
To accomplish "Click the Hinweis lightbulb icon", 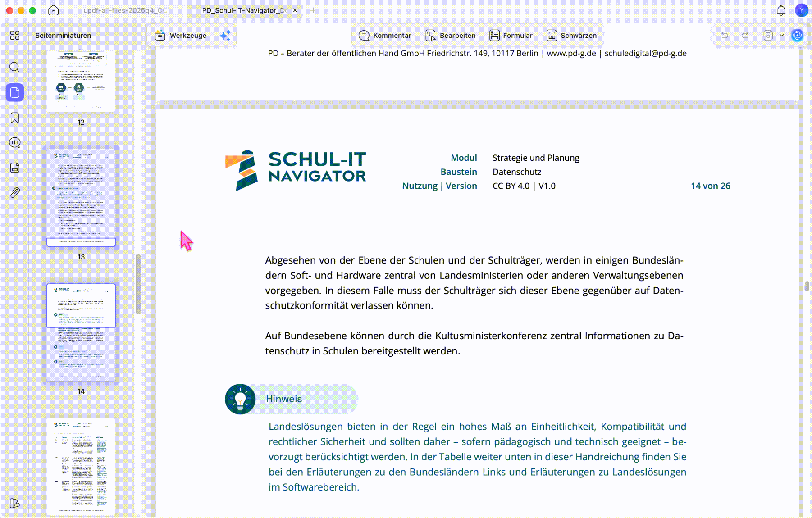I will [x=240, y=399].
